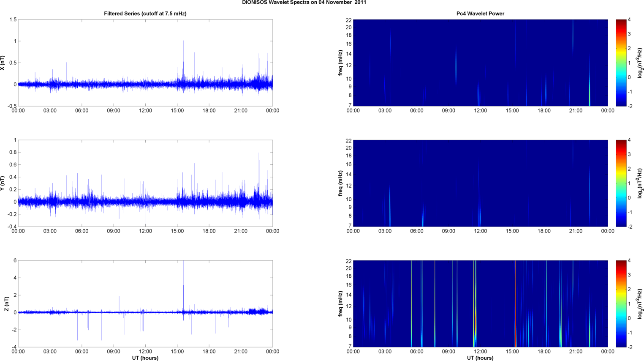Image resolution: width=644 pixels, height=361 pixels.
Task: Select the Z component filtered time series plot
Action: [x=145, y=304]
